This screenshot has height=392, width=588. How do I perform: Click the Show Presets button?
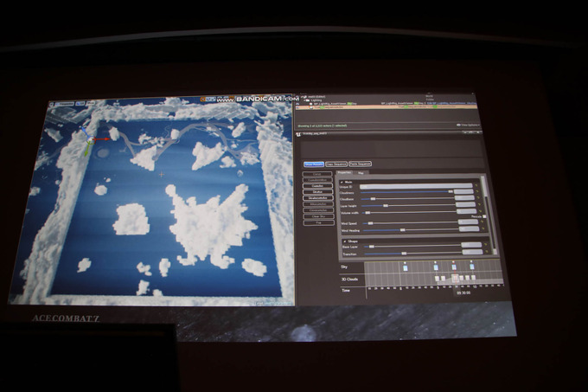[314, 164]
